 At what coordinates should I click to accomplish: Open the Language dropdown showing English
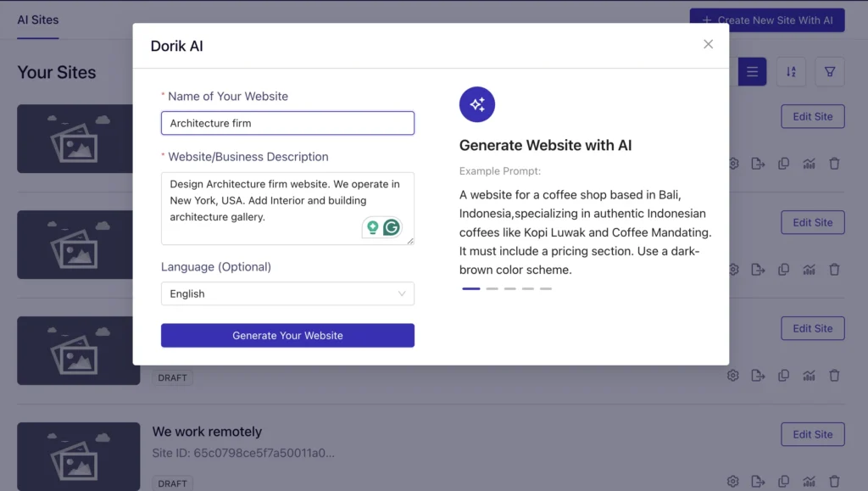pyautogui.click(x=287, y=293)
